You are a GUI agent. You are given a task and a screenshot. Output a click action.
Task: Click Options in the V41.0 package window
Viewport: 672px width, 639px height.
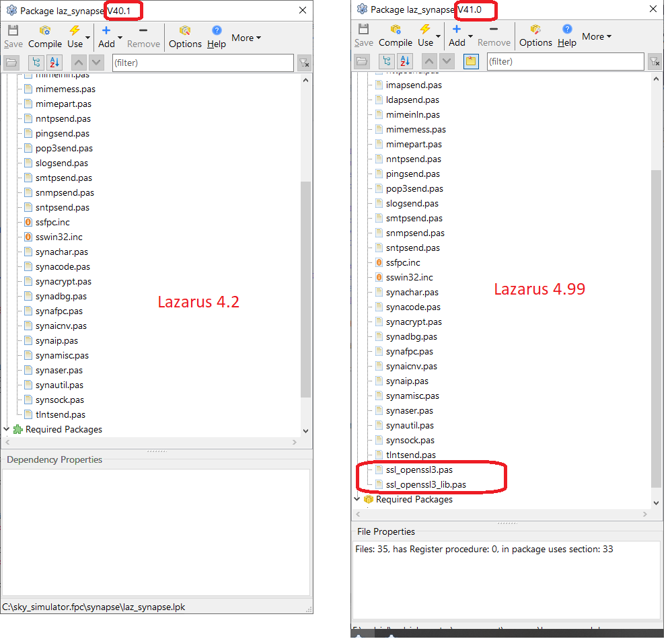[x=535, y=35]
